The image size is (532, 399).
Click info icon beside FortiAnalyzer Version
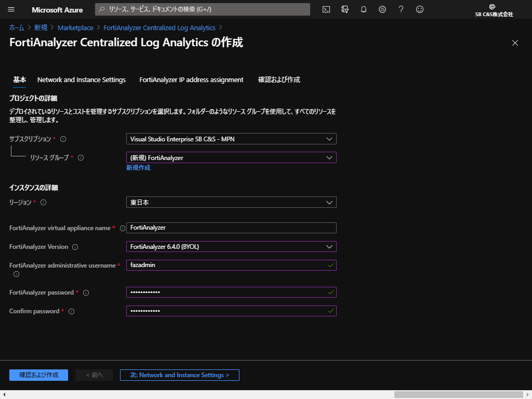point(75,247)
